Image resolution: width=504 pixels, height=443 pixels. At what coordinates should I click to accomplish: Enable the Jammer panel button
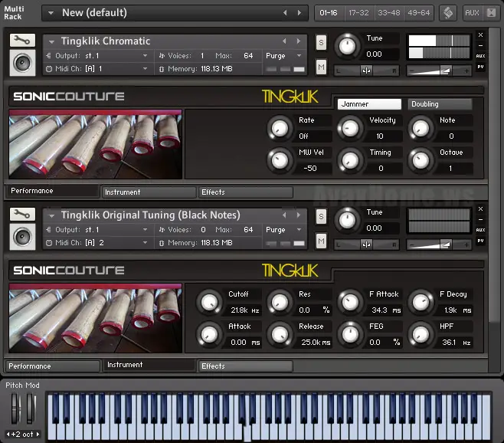(369, 104)
